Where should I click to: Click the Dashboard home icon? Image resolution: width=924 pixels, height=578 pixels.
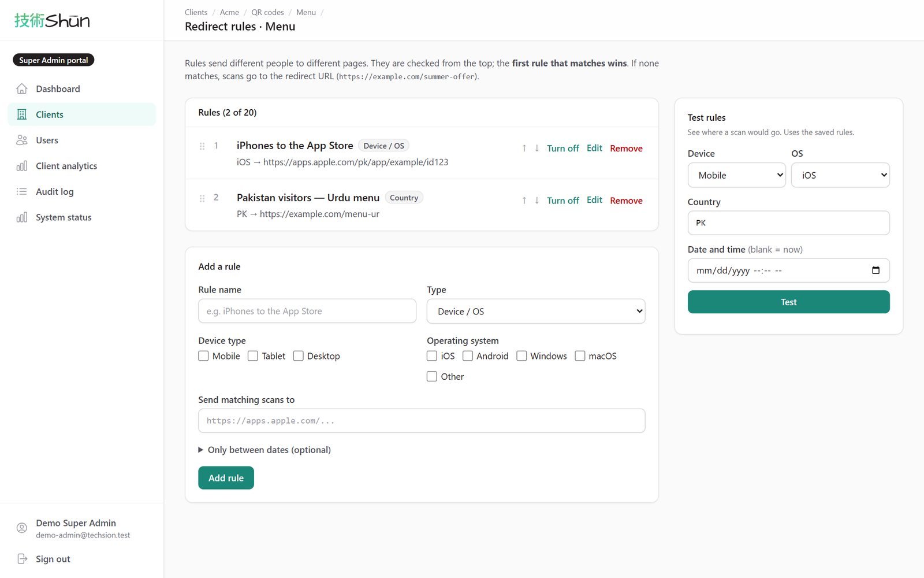(22, 88)
